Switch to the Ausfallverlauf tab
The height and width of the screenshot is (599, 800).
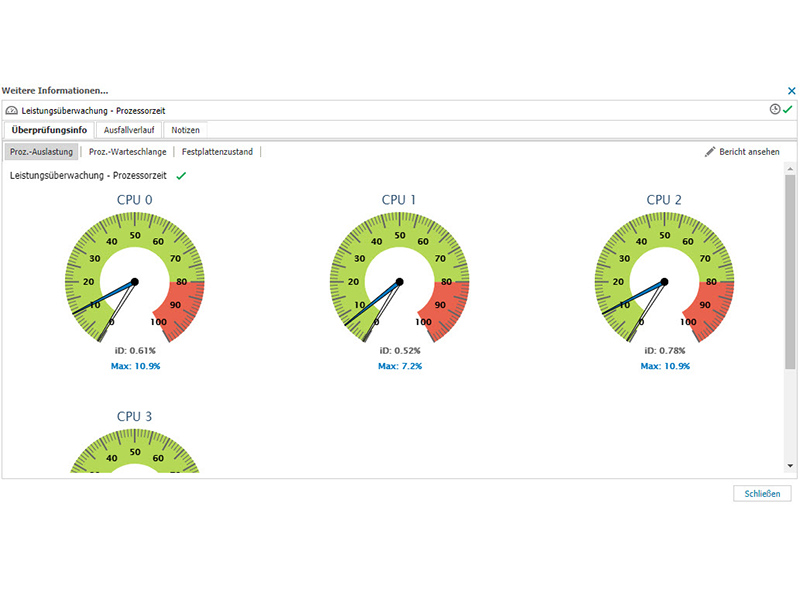coord(129,130)
